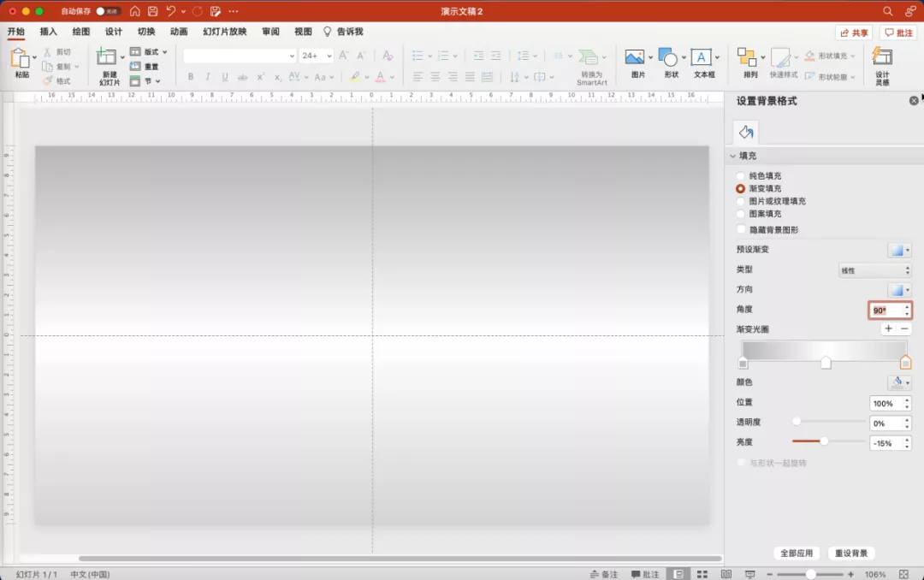Click the 位置 position value field
The width and height of the screenshot is (924, 580).
tap(886, 404)
